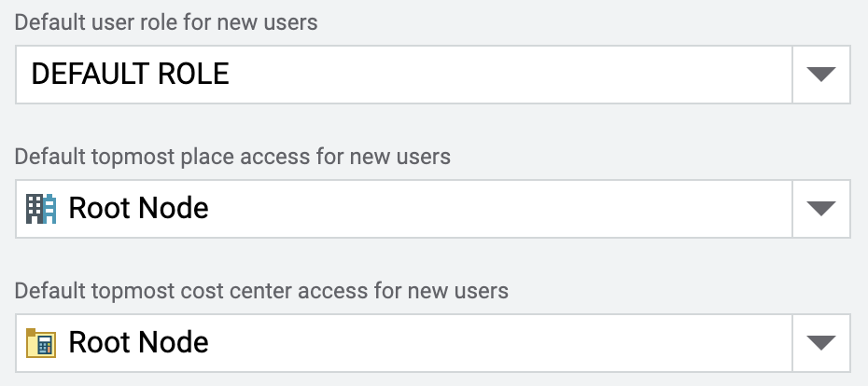Viewport: 868px width, 386px height.
Task: Click empty space inside the place access combo box
Action: tap(513, 208)
